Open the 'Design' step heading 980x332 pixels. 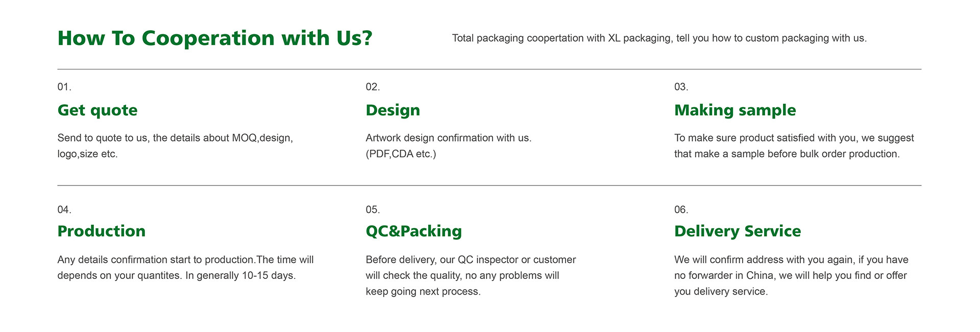pyautogui.click(x=393, y=110)
